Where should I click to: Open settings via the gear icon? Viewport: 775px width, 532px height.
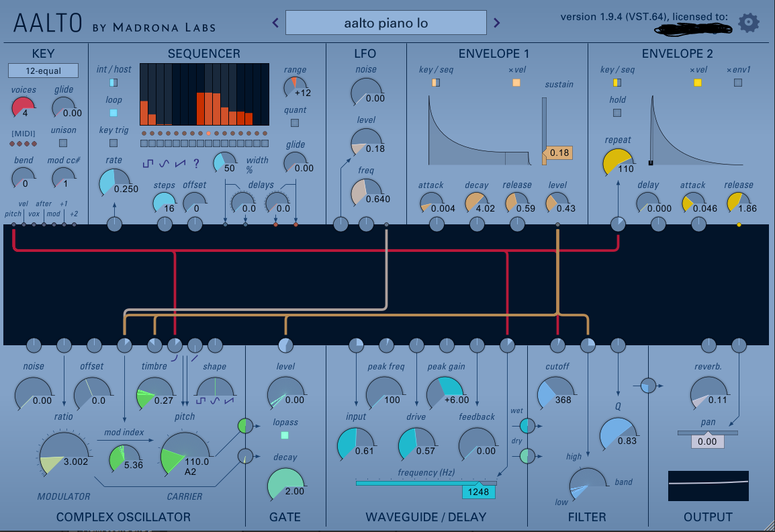(x=748, y=23)
